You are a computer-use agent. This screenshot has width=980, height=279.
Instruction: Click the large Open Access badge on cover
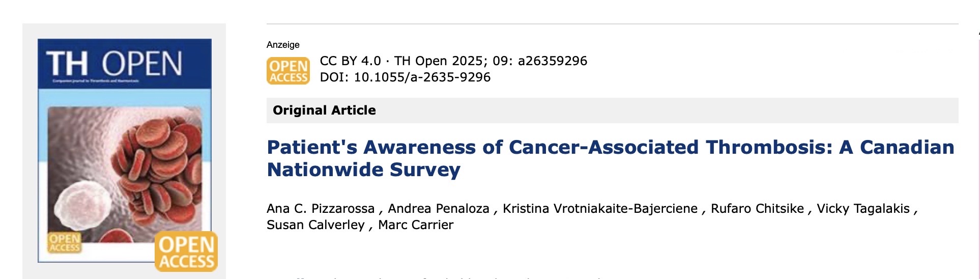(x=186, y=252)
